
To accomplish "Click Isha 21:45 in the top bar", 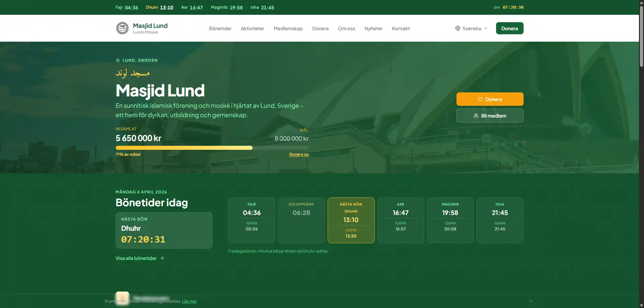I will click(x=262, y=7).
